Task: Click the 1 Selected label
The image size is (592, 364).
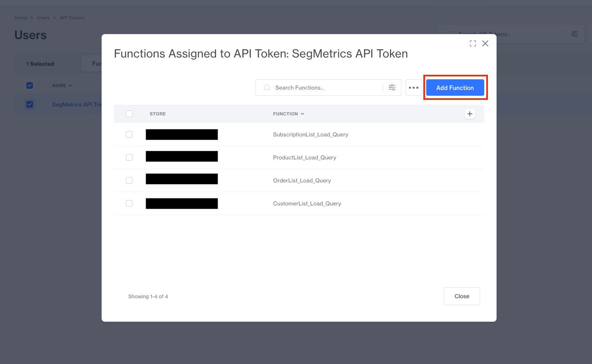Action: click(40, 64)
